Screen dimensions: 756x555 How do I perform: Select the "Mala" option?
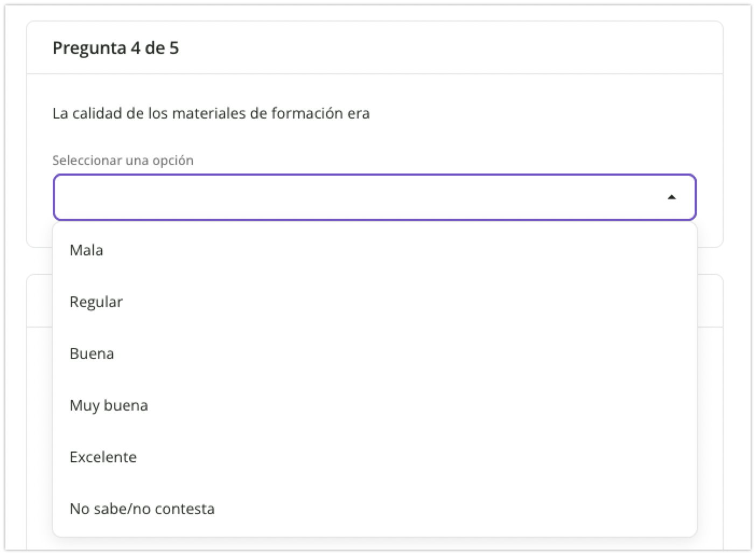point(87,250)
